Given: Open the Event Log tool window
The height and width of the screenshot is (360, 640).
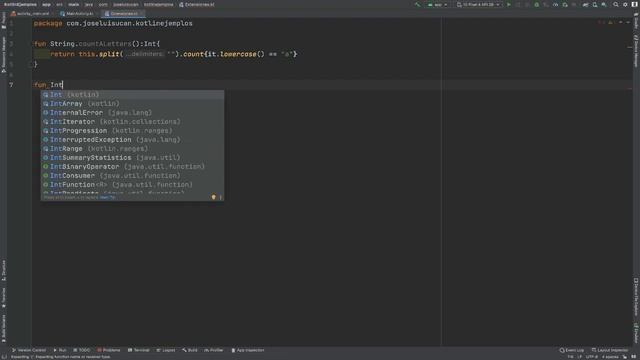Looking at the screenshot, I should tap(572, 350).
